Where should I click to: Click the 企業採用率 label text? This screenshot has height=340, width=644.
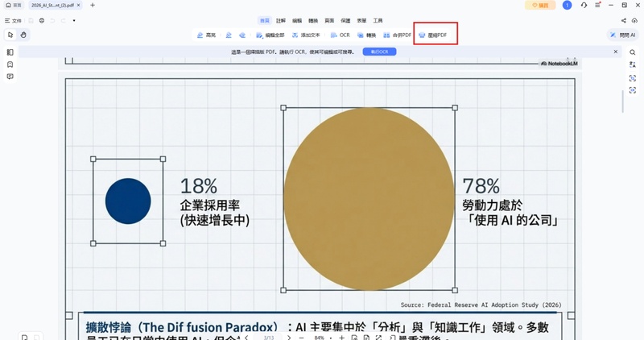click(x=210, y=205)
